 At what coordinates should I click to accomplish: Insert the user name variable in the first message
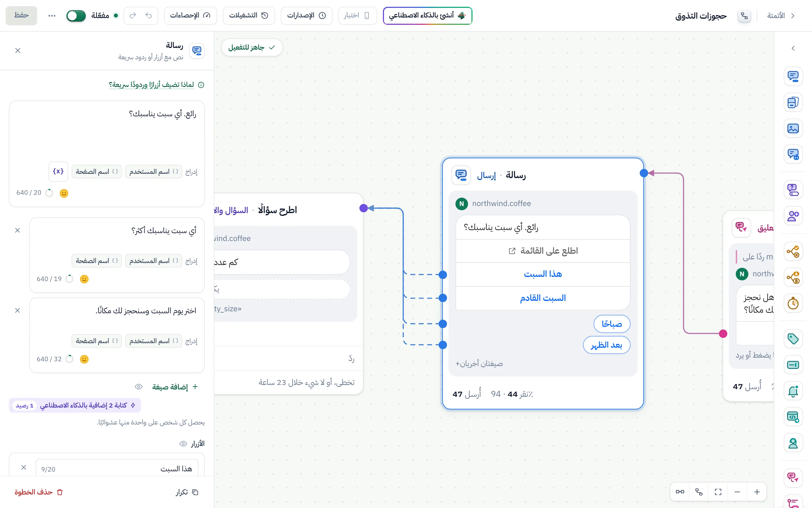tap(154, 172)
